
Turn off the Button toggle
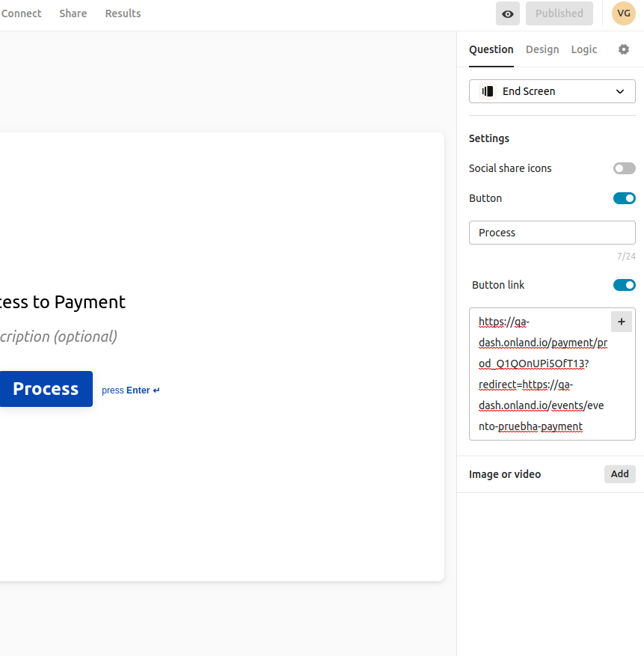[625, 198]
